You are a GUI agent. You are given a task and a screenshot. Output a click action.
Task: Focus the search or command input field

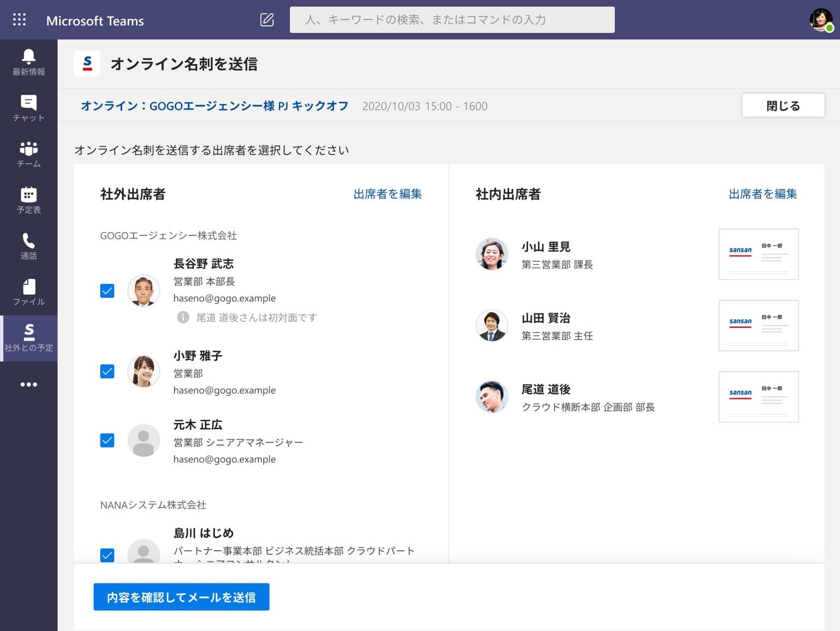[452, 20]
